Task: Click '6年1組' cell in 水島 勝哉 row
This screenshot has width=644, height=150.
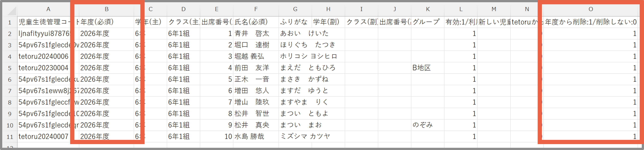Action: point(183,136)
